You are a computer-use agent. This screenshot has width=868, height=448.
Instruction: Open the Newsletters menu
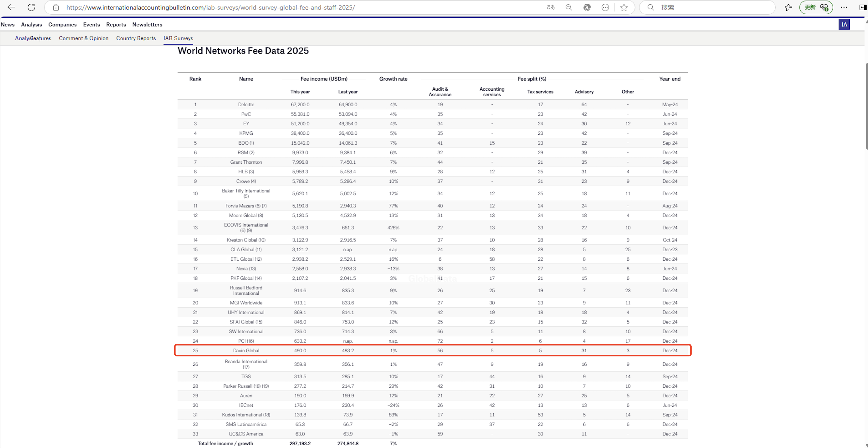(147, 25)
